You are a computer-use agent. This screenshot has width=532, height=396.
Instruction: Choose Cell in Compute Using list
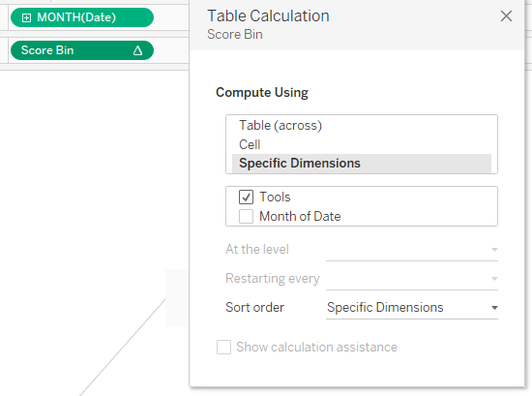pyautogui.click(x=362, y=144)
